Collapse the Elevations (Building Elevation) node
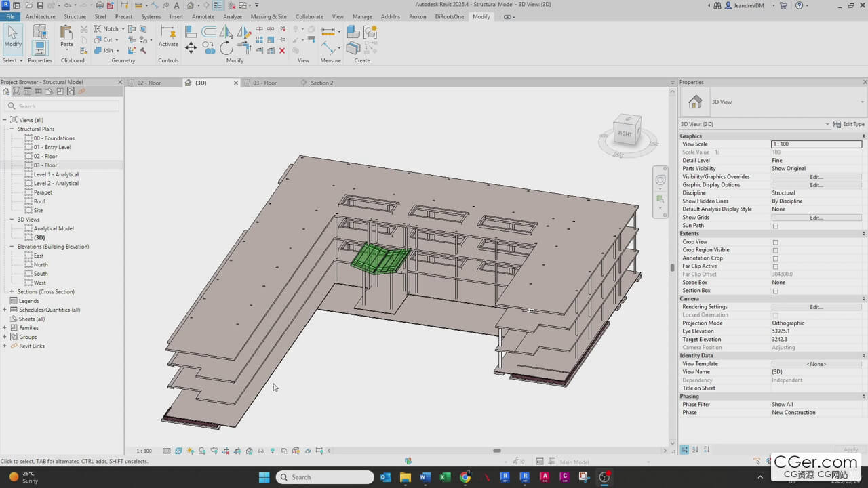This screenshot has height=488, width=868. click(x=12, y=247)
